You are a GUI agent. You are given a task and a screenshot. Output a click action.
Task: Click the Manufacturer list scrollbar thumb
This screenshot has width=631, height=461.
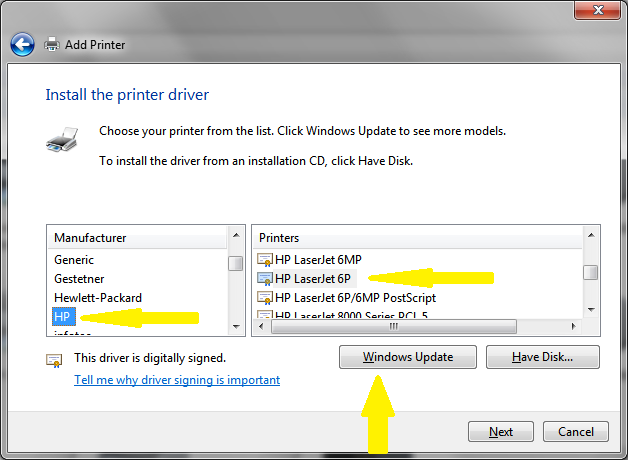(x=236, y=264)
